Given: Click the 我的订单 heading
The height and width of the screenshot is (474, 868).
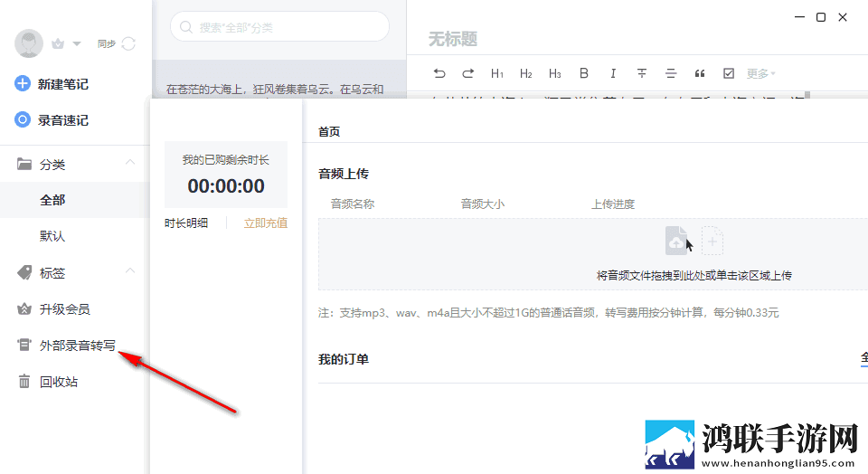Looking at the screenshot, I should click(x=344, y=359).
